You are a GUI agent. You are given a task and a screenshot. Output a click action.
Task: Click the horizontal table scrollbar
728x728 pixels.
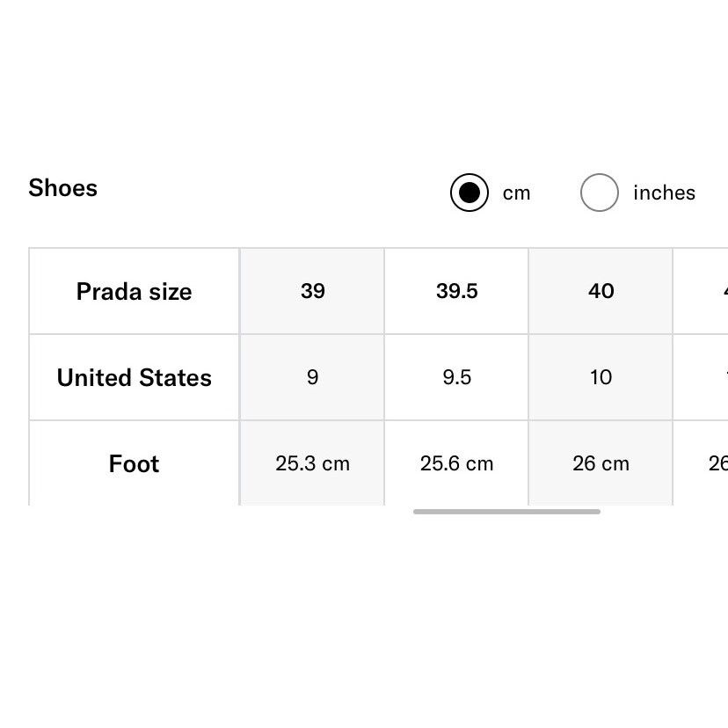point(506,512)
